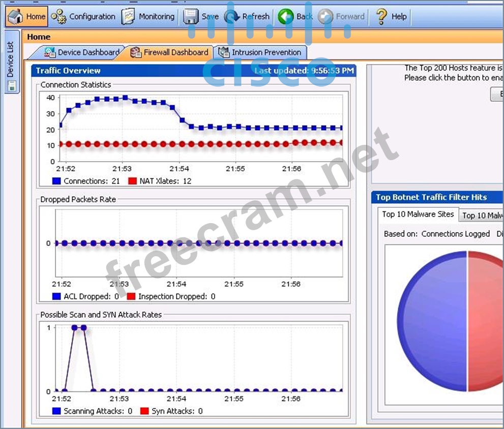This screenshot has width=504, height=429.
Task: Switch to the Device Dashboard tab
Action: coord(82,52)
